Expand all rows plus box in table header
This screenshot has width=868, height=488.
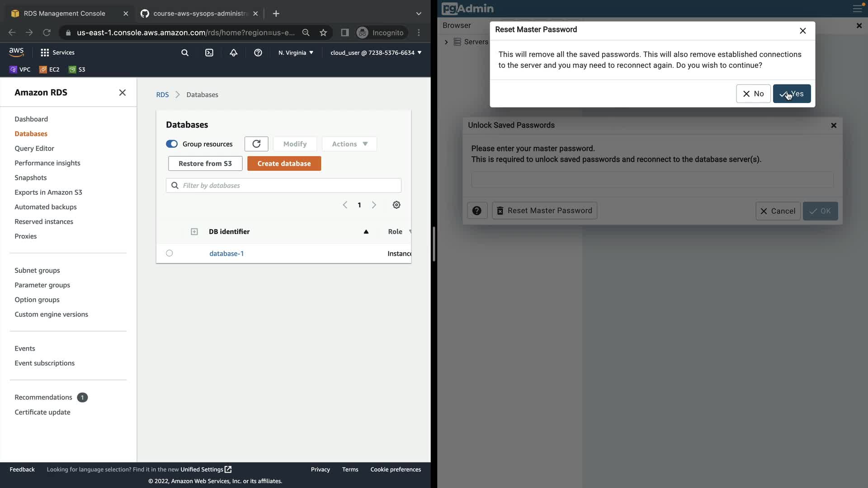click(194, 232)
